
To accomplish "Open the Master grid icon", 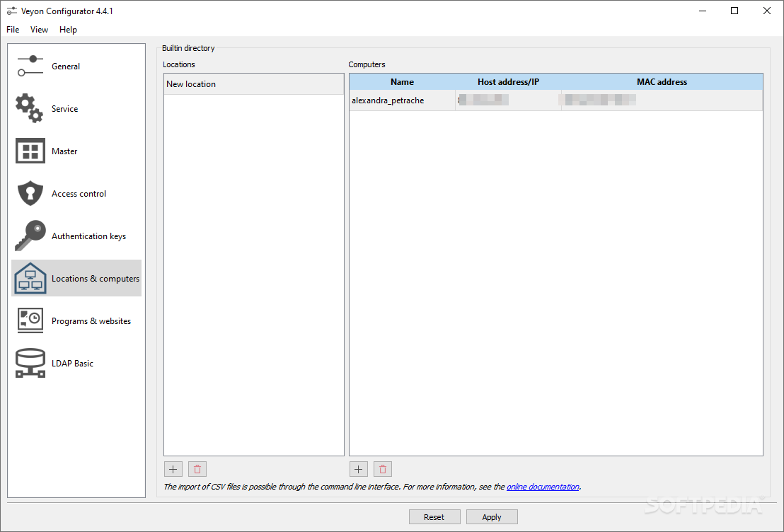I will click(30, 151).
